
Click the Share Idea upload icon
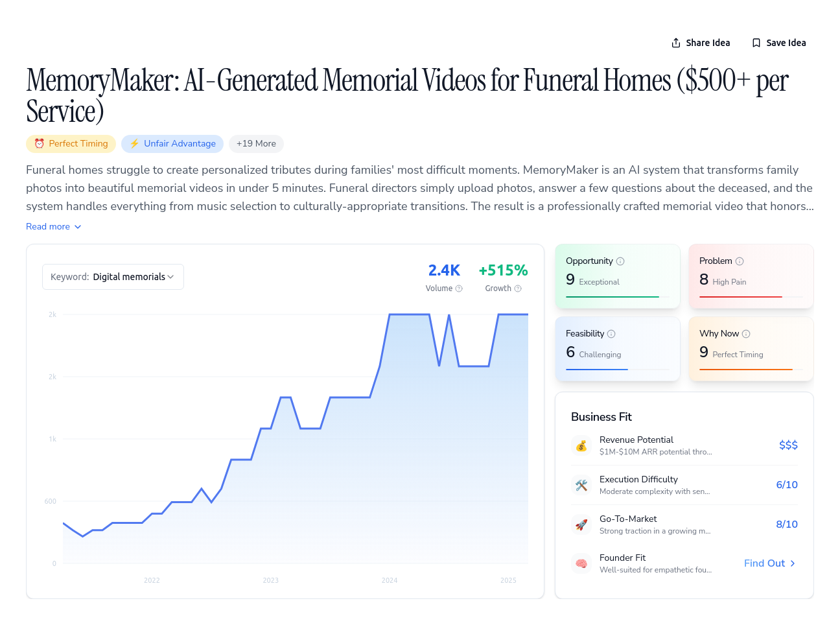tap(676, 43)
